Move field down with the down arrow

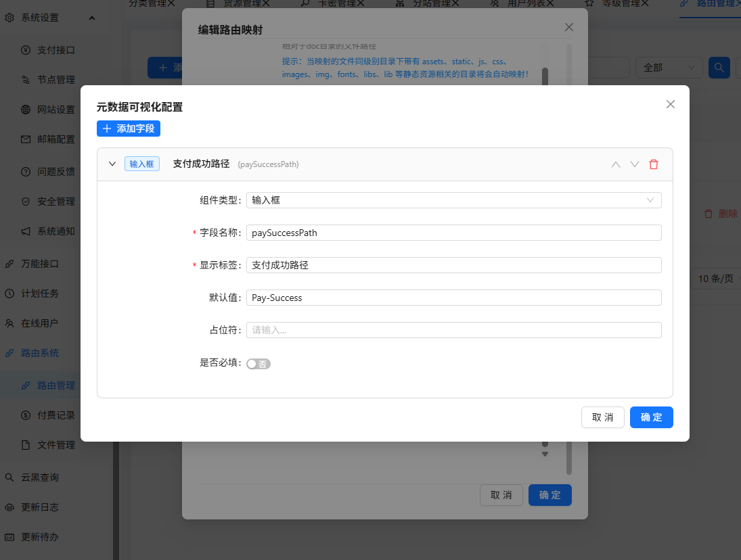634,164
